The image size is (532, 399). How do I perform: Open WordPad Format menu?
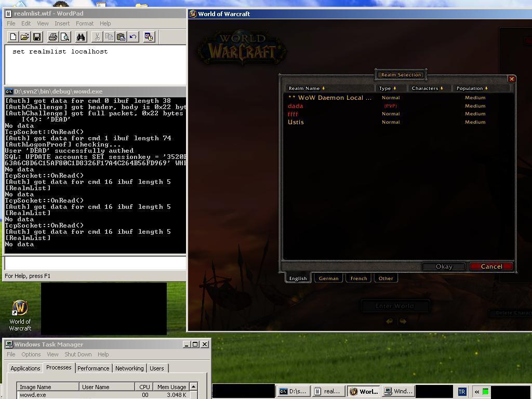point(85,23)
